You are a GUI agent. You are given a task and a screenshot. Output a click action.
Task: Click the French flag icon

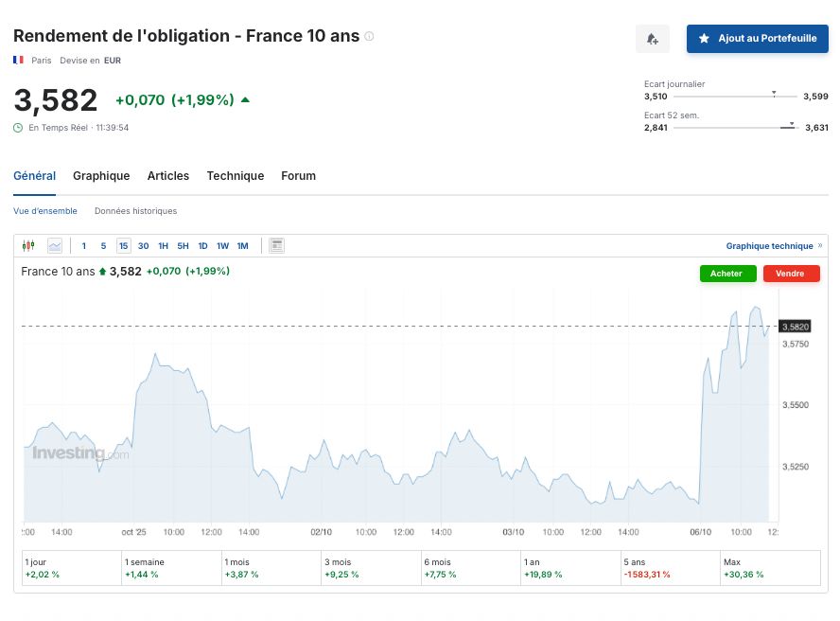pos(18,60)
